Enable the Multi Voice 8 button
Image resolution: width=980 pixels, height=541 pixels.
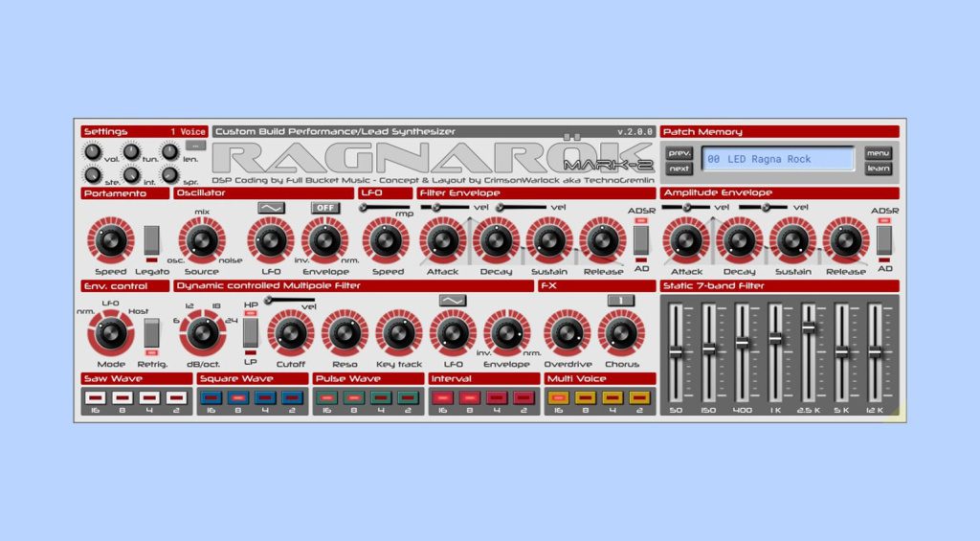click(585, 396)
